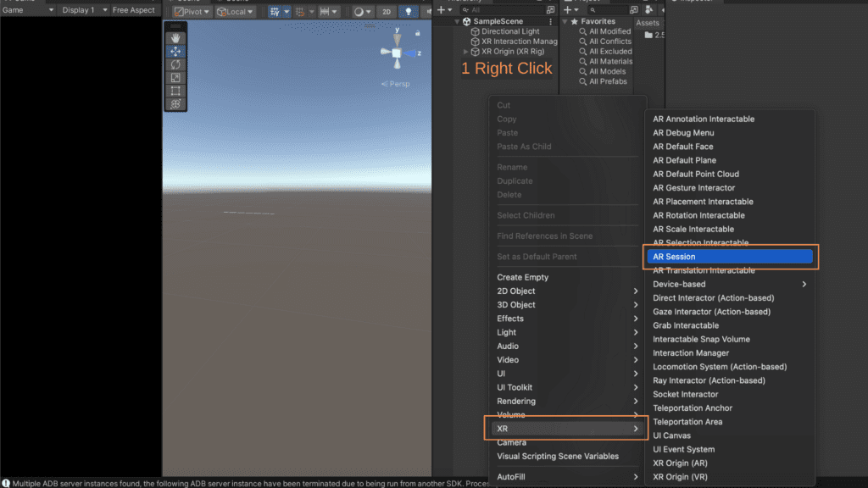The image size is (868, 488).
Task: Open the Free Aspect resolution dropdown
Action: [132, 9]
